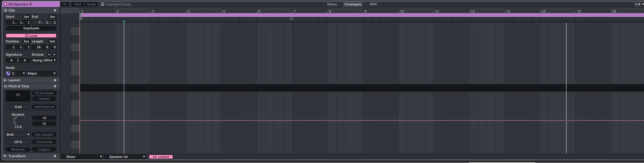Screen dimensions: 644x163
Task: Click the ×2 double tempo button
Action: tap(44, 118)
